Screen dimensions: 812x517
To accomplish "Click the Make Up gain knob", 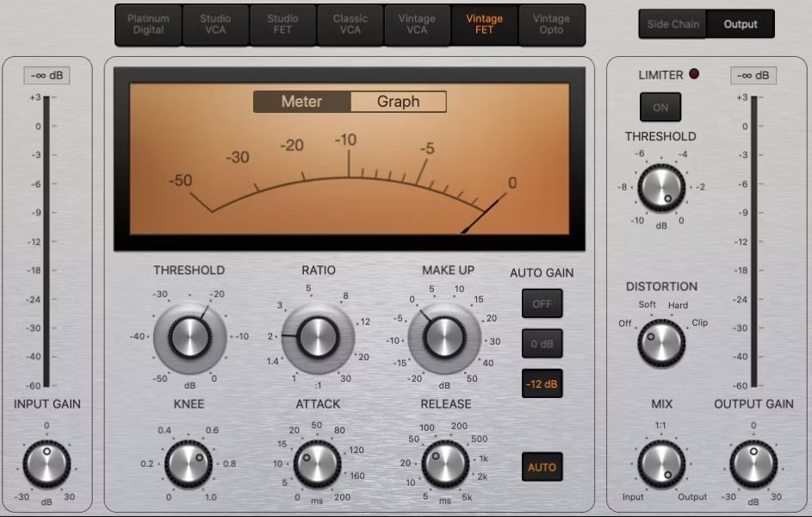I will click(444, 338).
